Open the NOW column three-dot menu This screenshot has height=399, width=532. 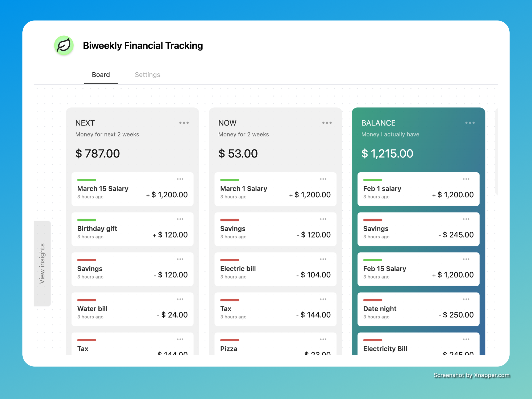pos(327,123)
